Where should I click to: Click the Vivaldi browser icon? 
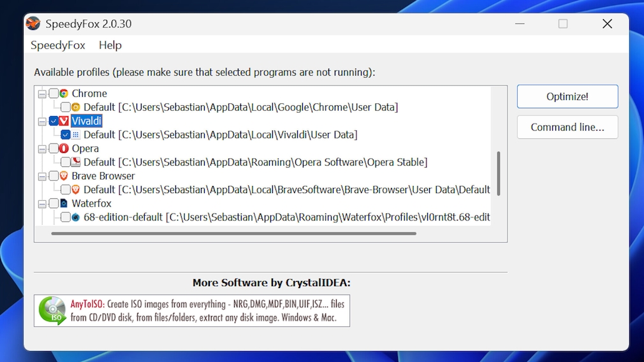tap(64, 121)
